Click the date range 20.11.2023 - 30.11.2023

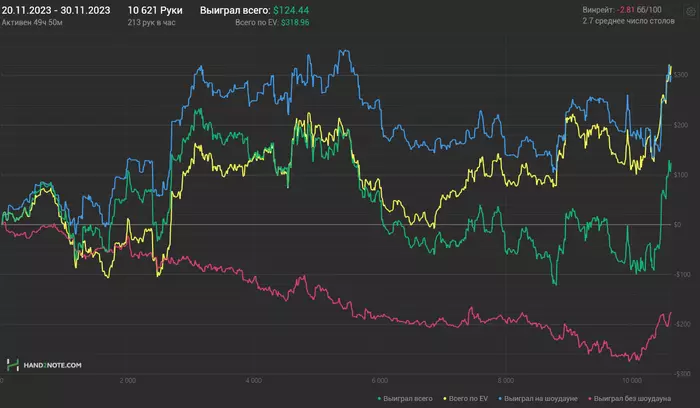56,9
